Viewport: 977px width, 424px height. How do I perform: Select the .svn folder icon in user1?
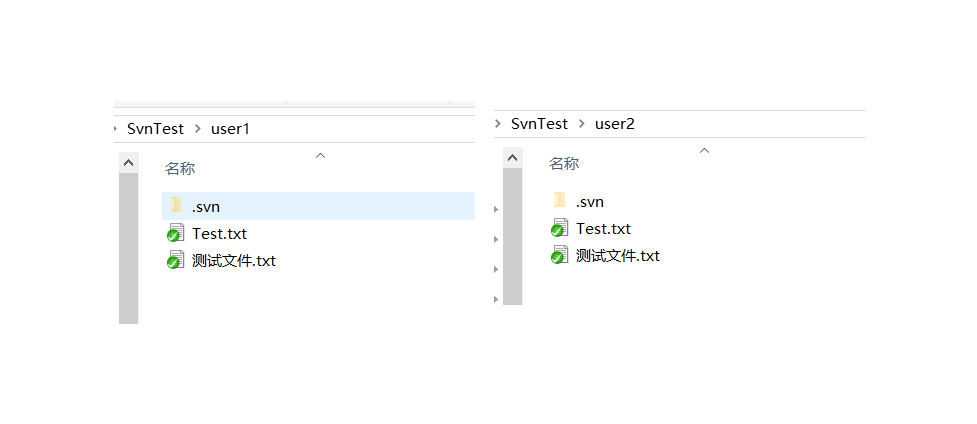click(176, 206)
